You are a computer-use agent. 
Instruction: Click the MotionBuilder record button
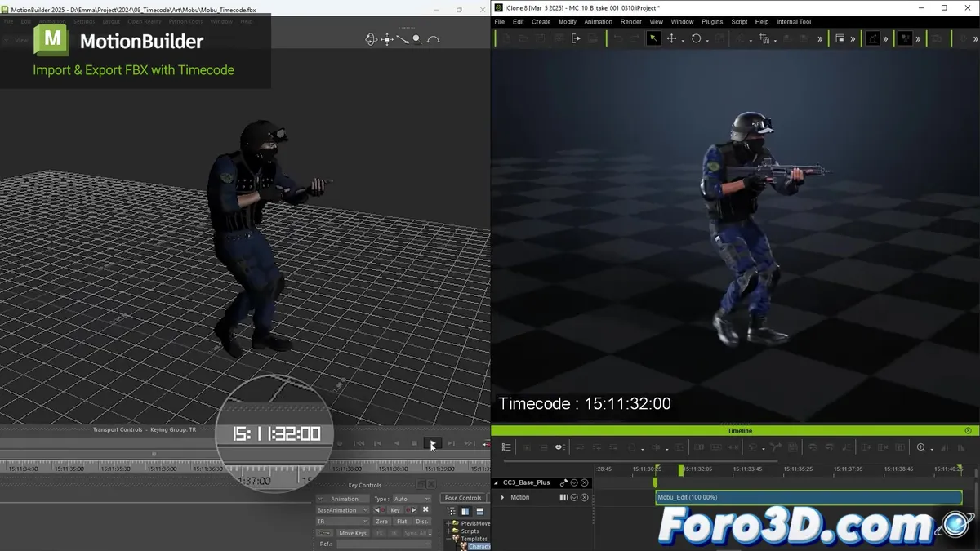click(340, 443)
